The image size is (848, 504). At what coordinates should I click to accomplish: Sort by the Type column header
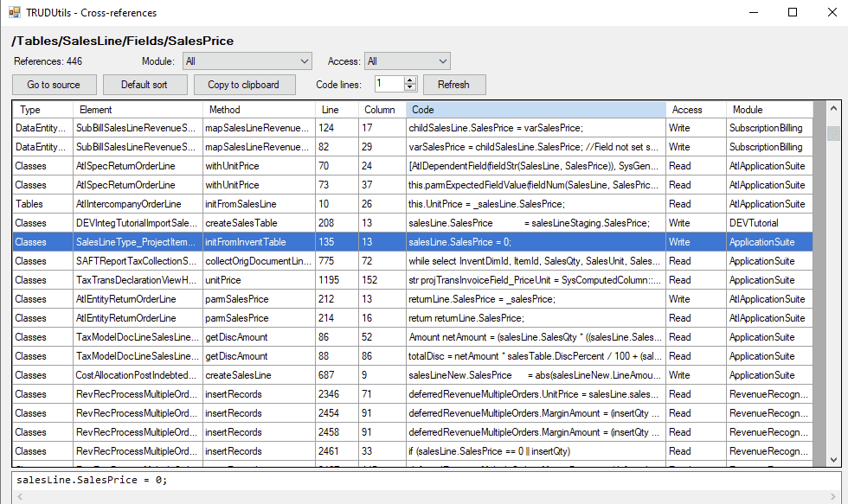(x=42, y=110)
